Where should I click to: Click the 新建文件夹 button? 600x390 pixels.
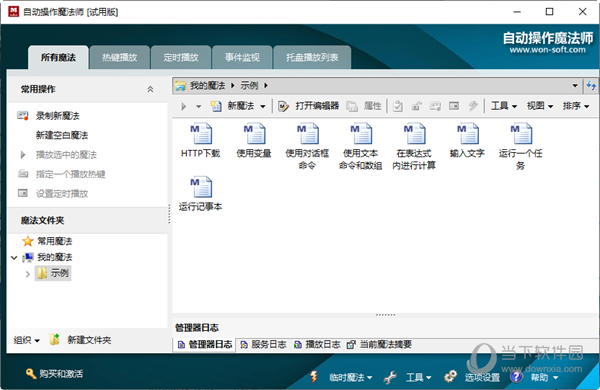click(81, 339)
